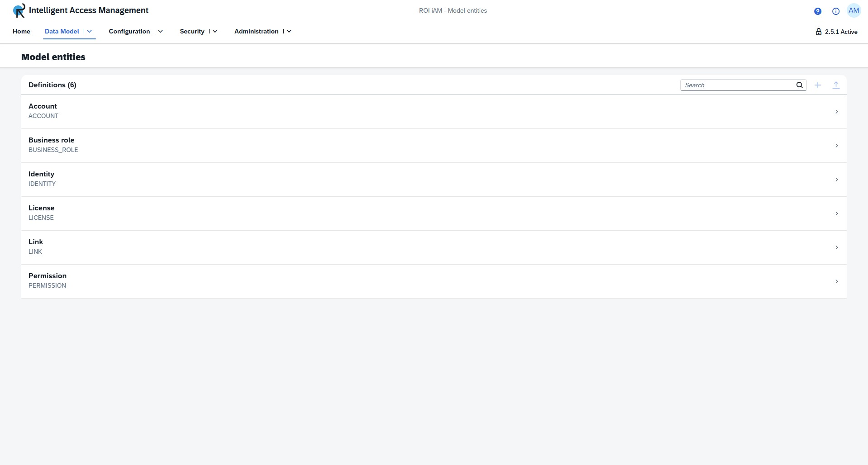Click the chevron on the Identity row

836,180
